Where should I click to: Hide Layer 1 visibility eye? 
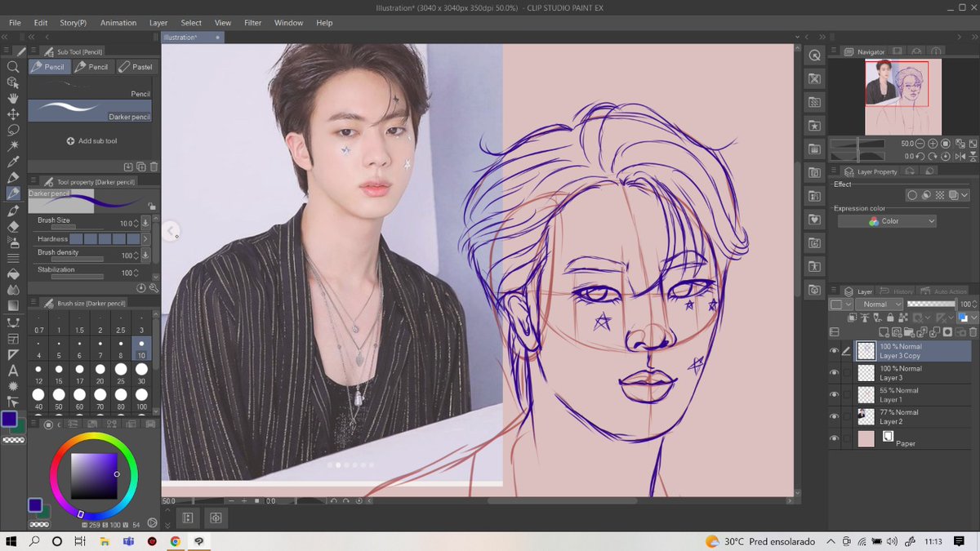(x=834, y=395)
